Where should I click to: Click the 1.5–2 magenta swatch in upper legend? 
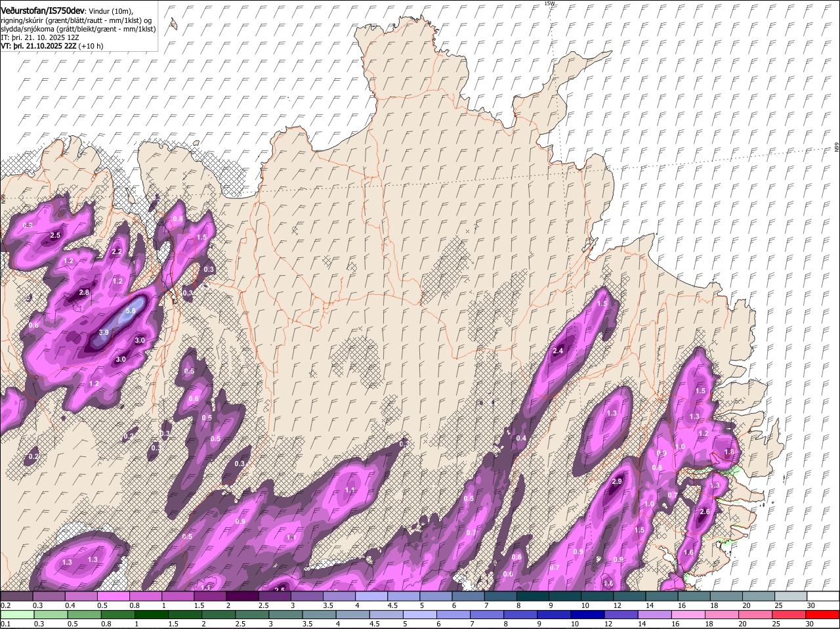(210, 596)
